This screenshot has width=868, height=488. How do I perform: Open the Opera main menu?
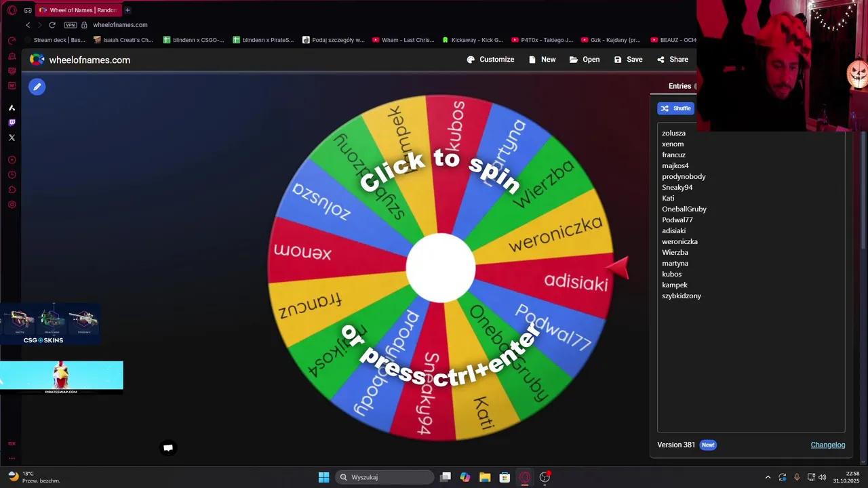(12, 10)
